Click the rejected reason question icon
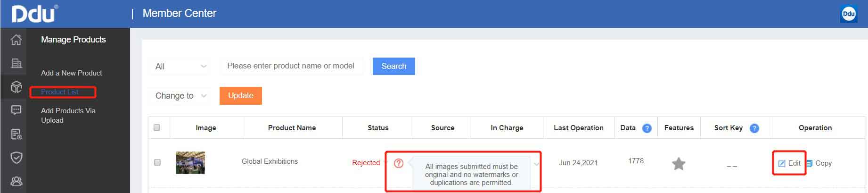868x193 pixels. [399, 163]
